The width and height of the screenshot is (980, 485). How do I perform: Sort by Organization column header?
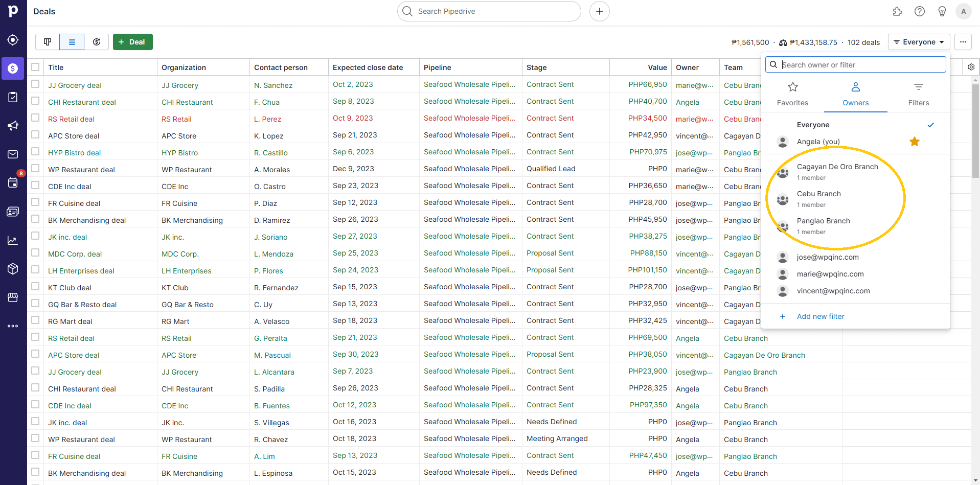[184, 67]
